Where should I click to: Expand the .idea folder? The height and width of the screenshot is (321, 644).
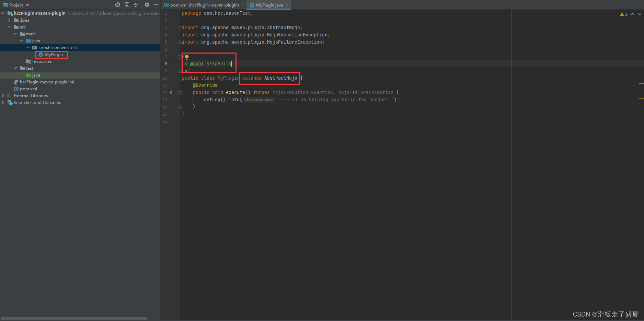coord(9,20)
